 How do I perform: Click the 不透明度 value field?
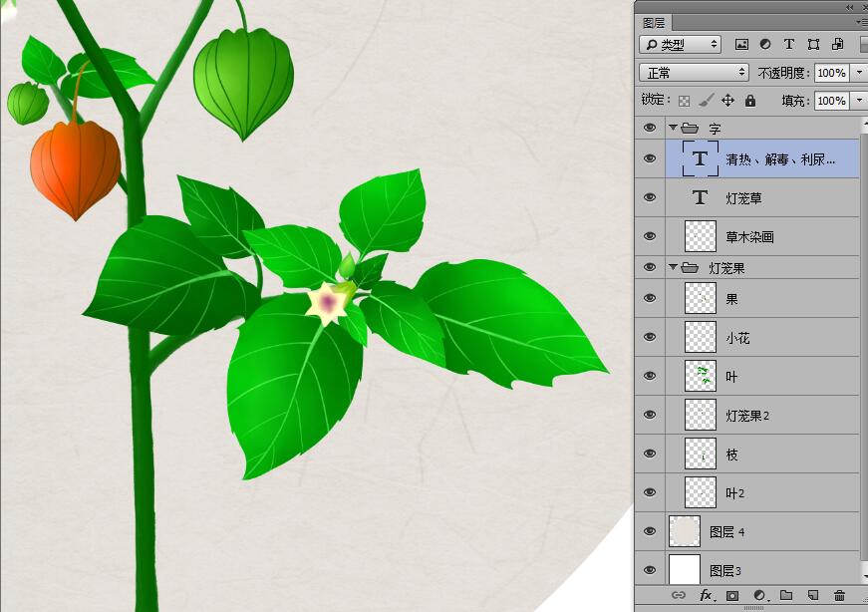point(832,73)
